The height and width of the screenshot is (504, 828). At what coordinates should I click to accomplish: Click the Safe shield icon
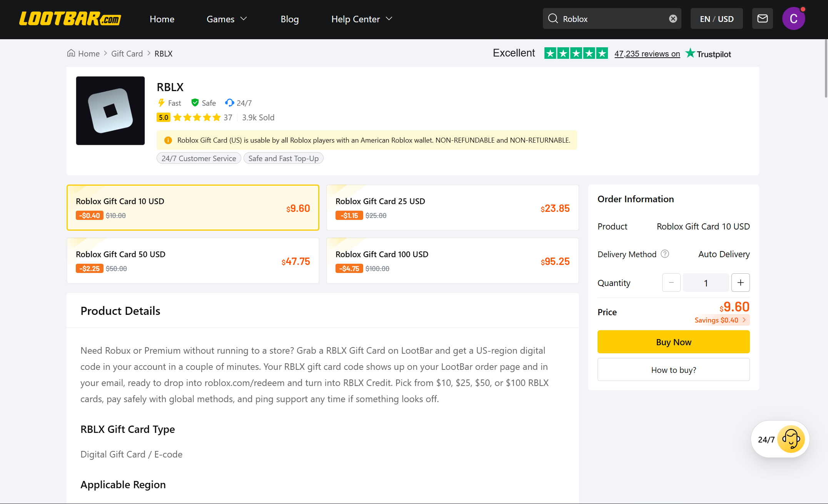click(x=195, y=103)
